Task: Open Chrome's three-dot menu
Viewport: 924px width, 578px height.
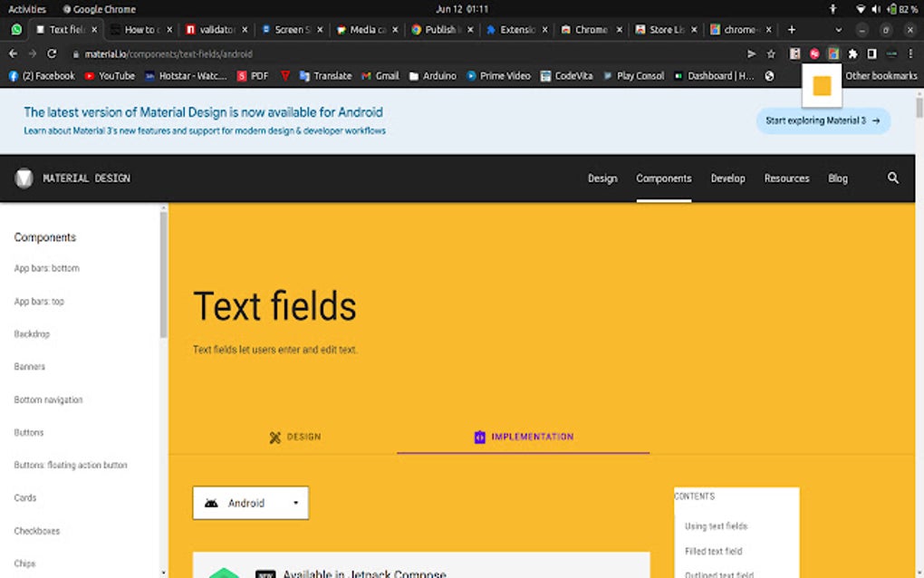Action: 910,53
